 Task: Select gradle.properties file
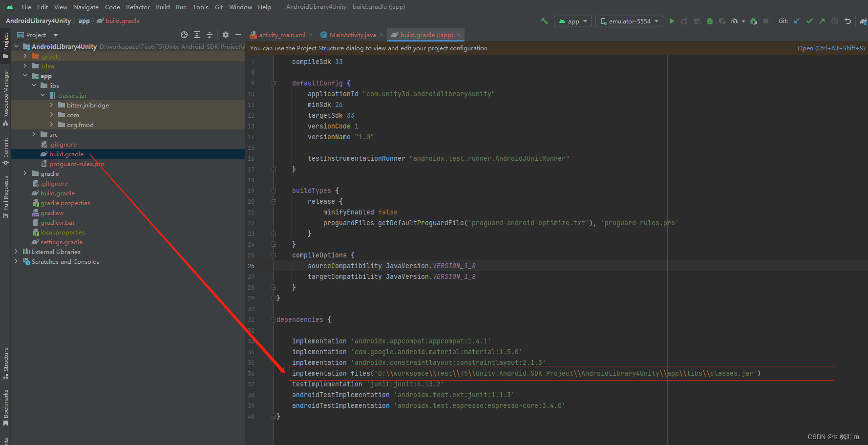click(65, 203)
